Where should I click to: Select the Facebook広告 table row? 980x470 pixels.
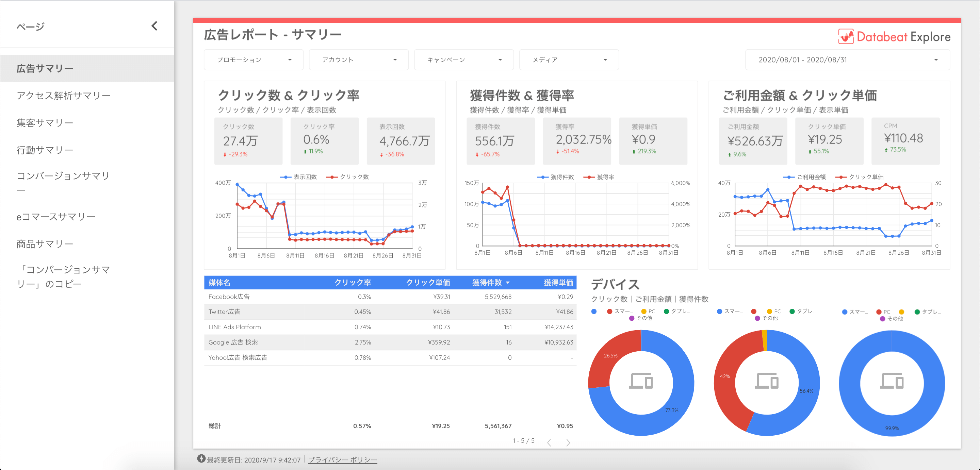[390, 297]
